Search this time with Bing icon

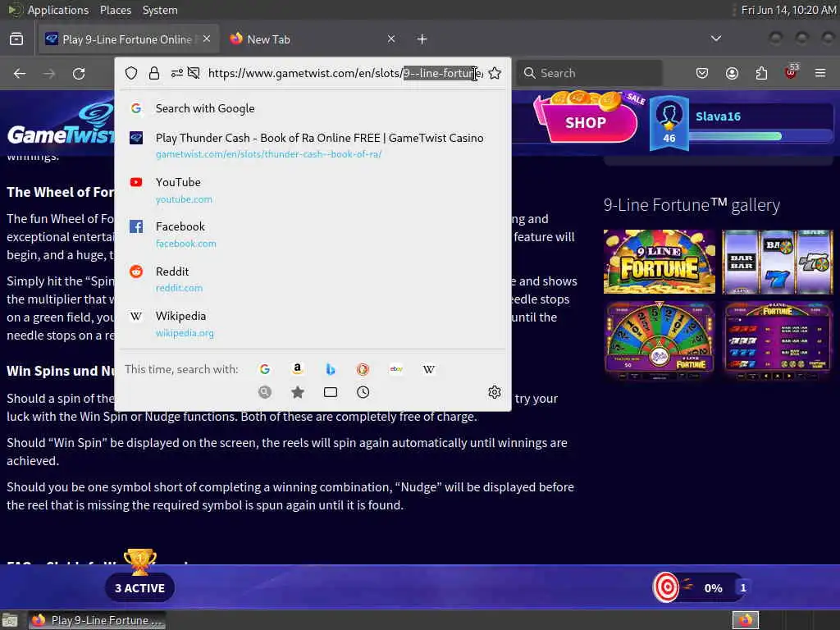331,369
